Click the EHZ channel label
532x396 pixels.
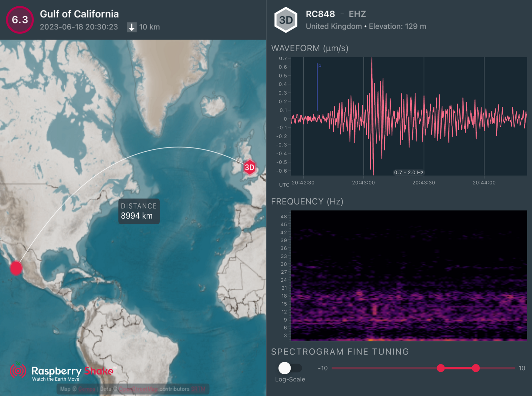(357, 14)
